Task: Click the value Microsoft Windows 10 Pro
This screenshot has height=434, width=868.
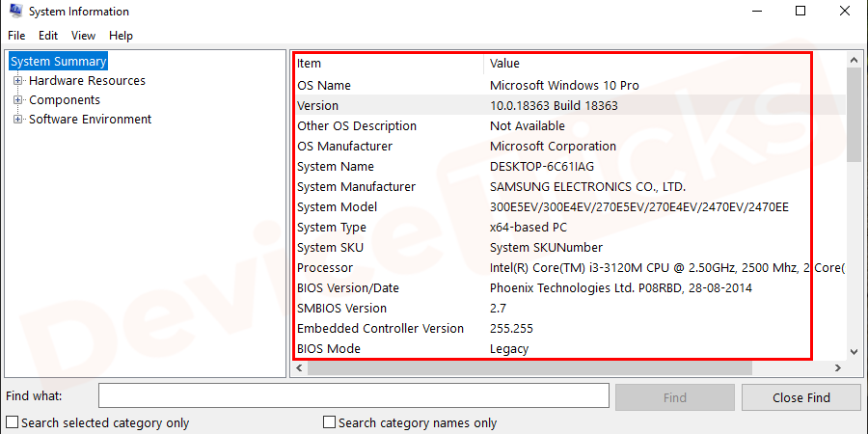Action: tap(564, 86)
